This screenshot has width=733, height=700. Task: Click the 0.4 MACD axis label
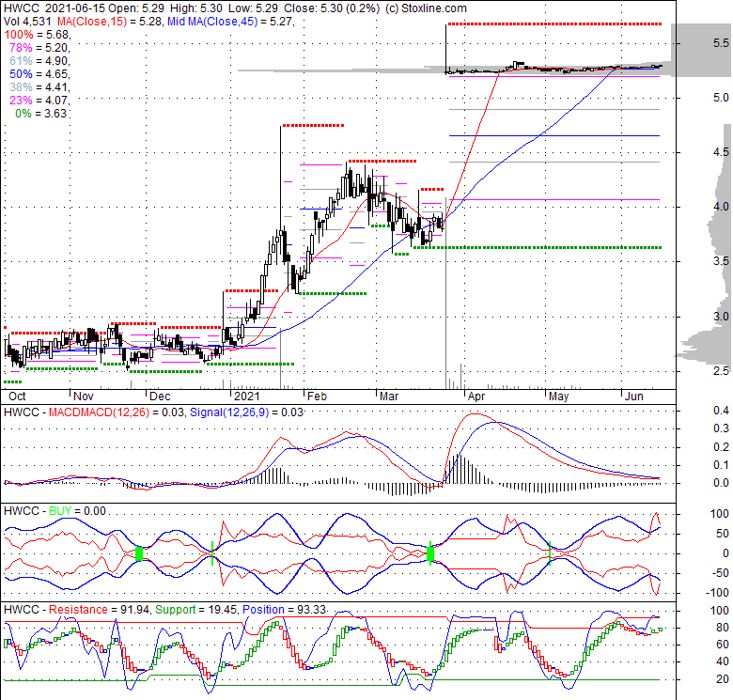[721, 411]
